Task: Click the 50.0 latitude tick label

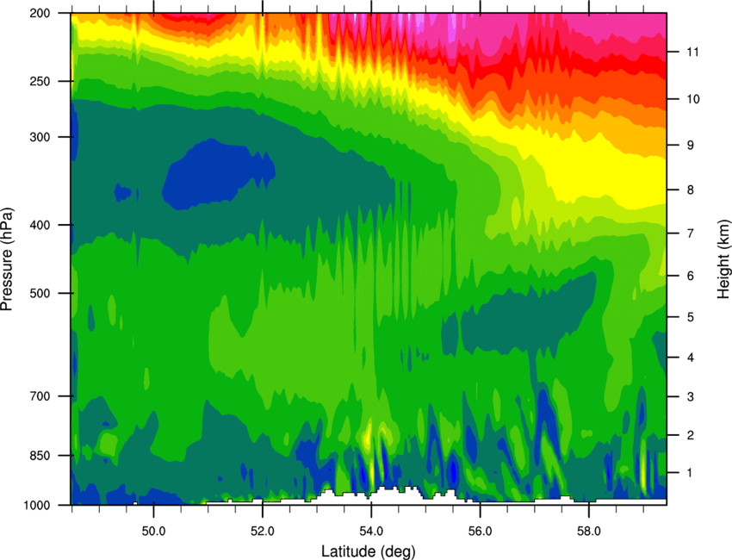Action: click(153, 531)
